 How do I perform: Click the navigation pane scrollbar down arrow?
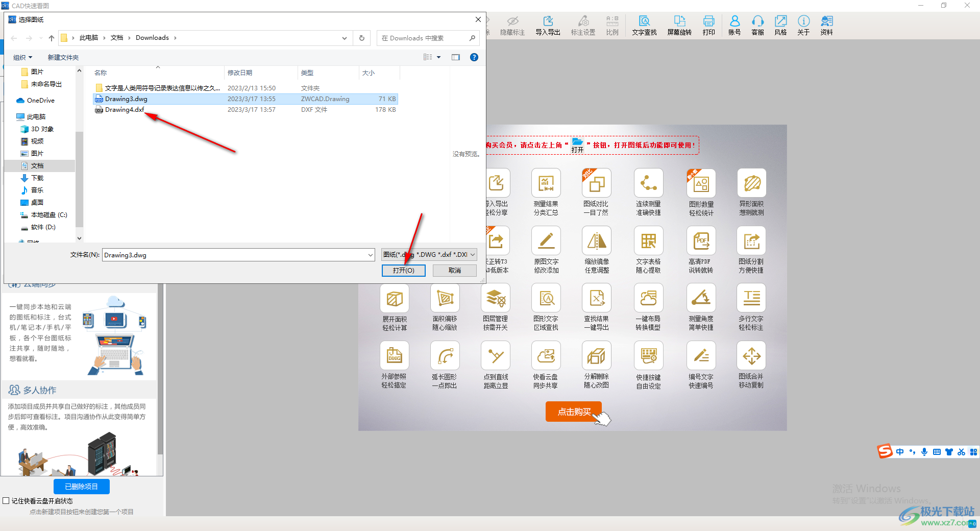[x=79, y=238]
